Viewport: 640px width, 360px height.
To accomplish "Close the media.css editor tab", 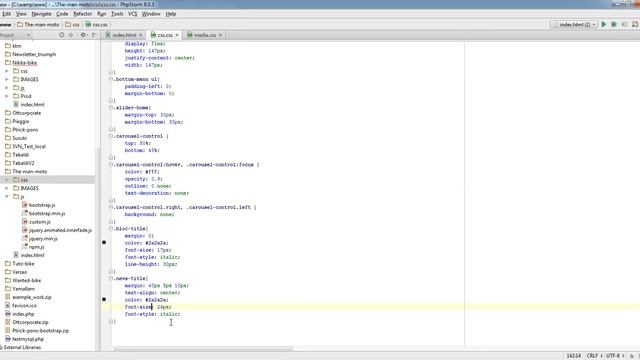I will click(x=220, y=35).
